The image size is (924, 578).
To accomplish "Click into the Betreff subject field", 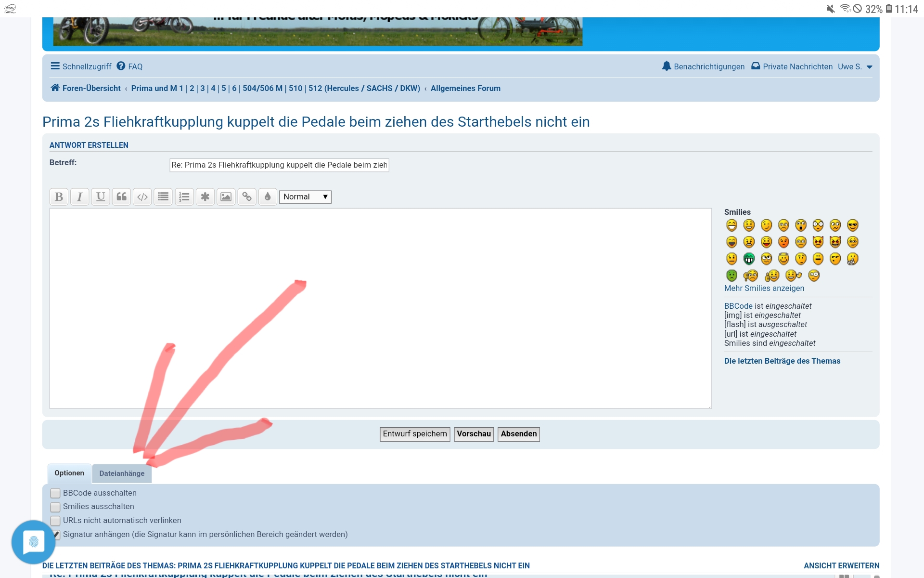I will (x=279, y=165).
